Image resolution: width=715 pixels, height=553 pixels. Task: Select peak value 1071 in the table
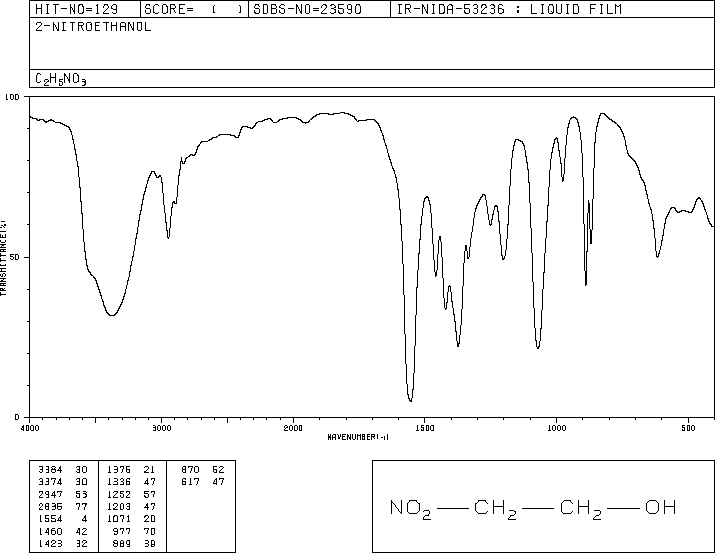pyautogui.click(x=119, y=519)
